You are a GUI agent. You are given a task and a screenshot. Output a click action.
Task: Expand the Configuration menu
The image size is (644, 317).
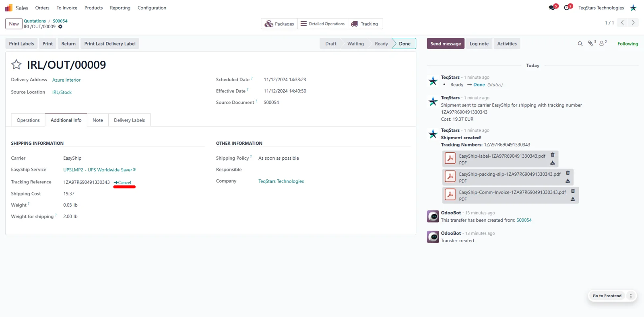coord(152,8)
